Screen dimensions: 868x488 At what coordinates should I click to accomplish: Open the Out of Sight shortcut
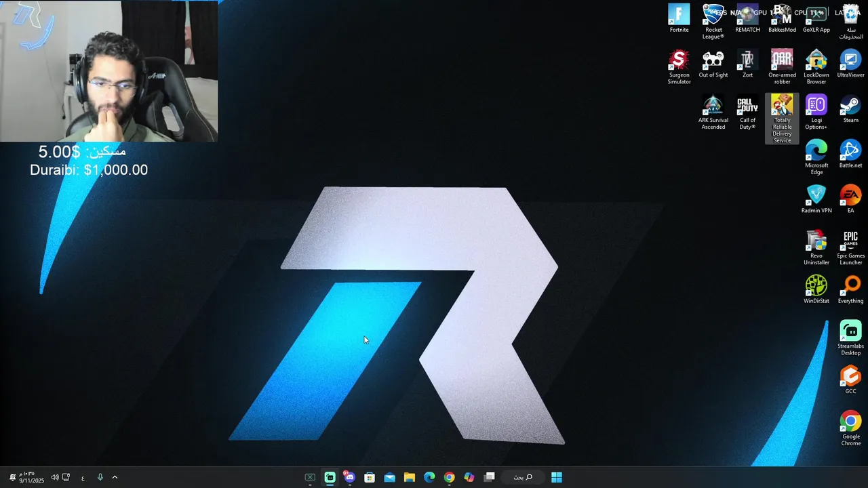(x=713, y=64)
